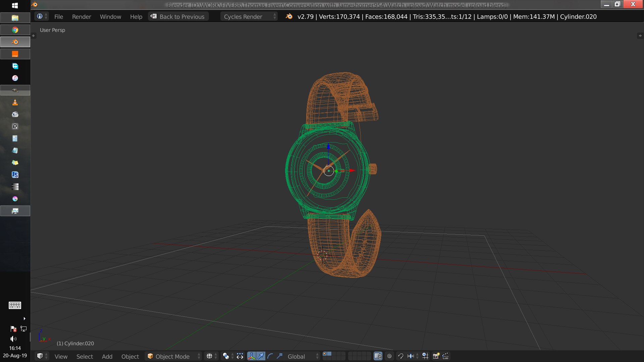Screen dimensions: 644x362
Task: Toggle proportional editing mode
Action: coord(389,356)
